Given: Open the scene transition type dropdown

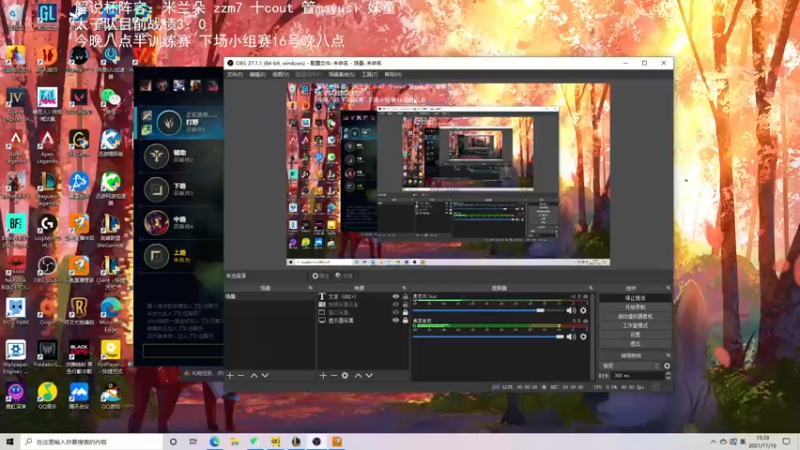Looking at the screenshot, I should 631,366.
